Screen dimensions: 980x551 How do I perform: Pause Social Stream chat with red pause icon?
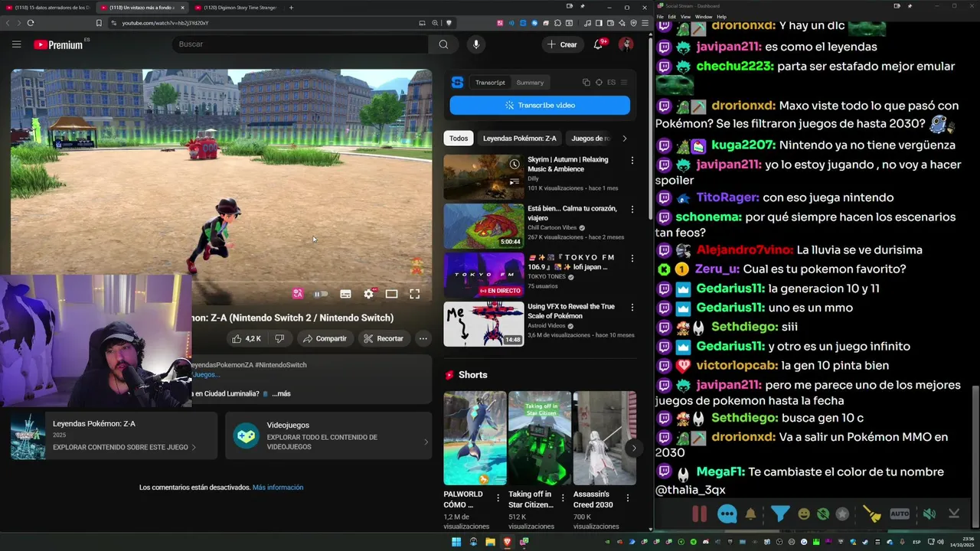(699, 514)
